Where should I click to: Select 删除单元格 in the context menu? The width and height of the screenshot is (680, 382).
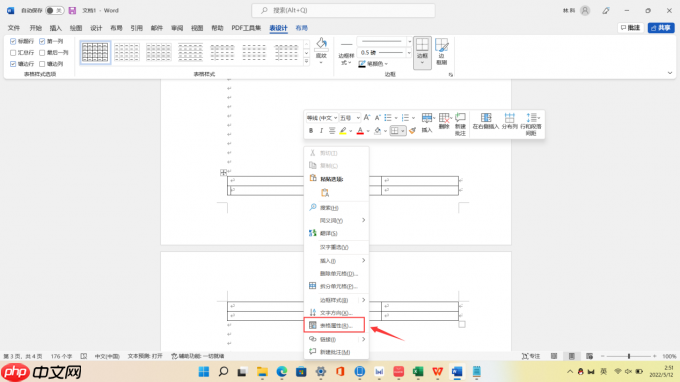tap(337, 274)
